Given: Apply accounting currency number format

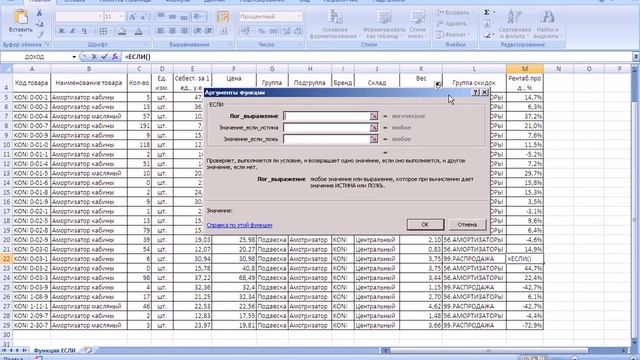Looking at the screenshot, I should [x=246, y=31].
